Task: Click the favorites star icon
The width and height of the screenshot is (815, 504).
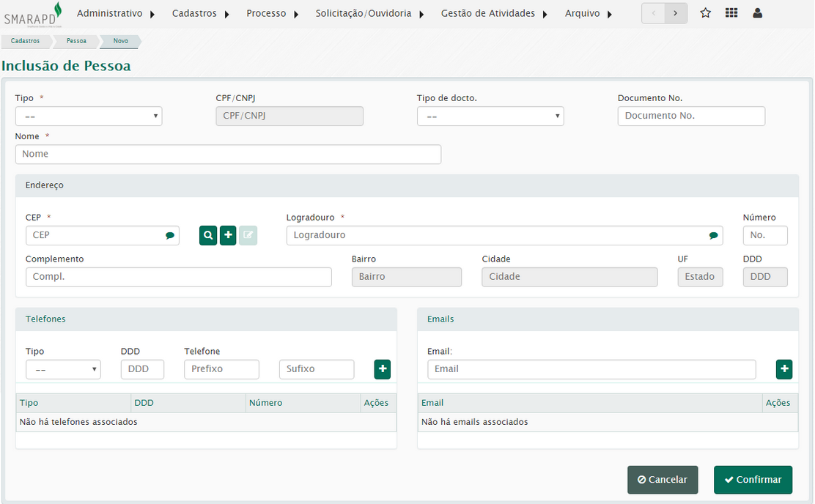Action: click(705, 13)
